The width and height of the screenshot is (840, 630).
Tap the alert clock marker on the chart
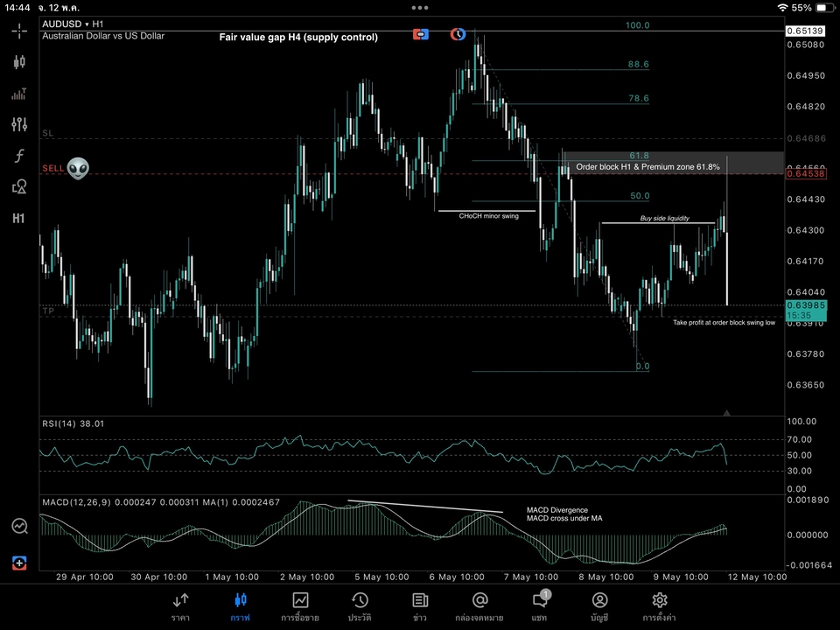(458, 34)
